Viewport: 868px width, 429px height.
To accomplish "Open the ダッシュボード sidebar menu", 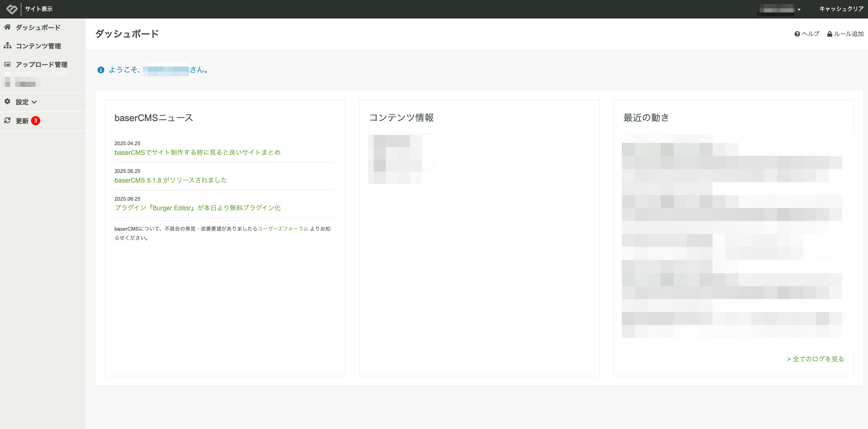I will click(38, 28).
